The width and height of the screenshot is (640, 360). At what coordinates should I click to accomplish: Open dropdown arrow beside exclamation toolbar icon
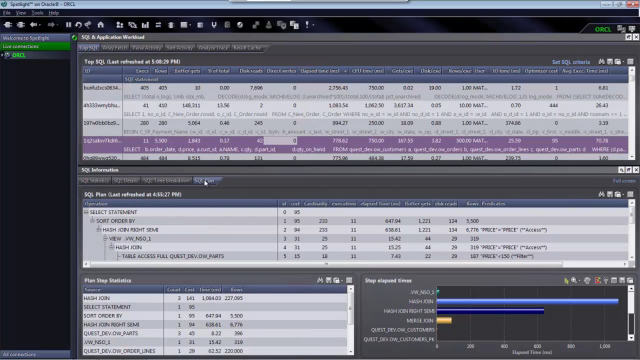pos(313,25)
